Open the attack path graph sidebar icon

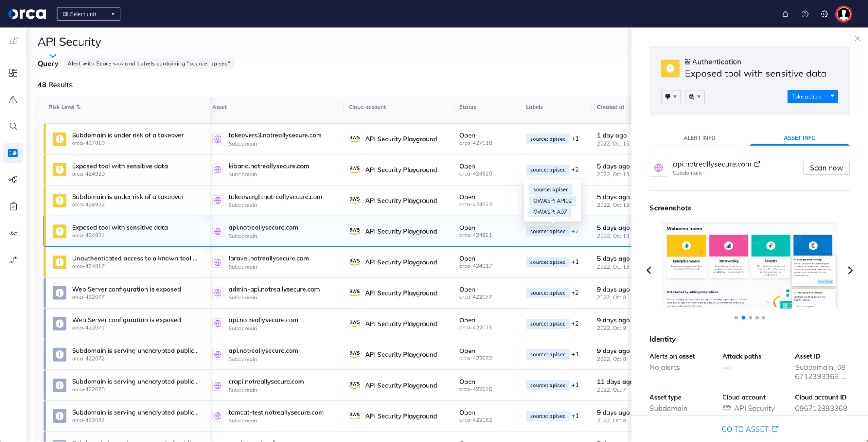tap(13, 179)
